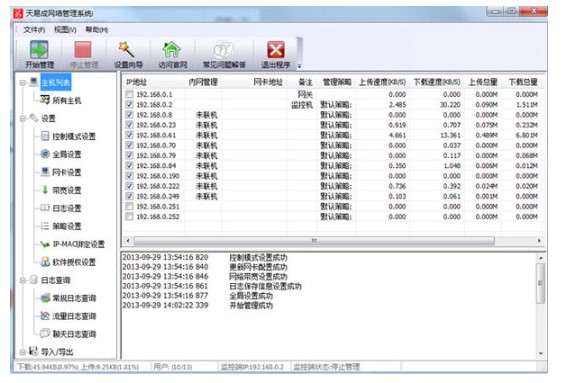This screenshot has height=383, width=564.
Task: Collapse the 设置 tree node
Action: [x=23, y=118]
